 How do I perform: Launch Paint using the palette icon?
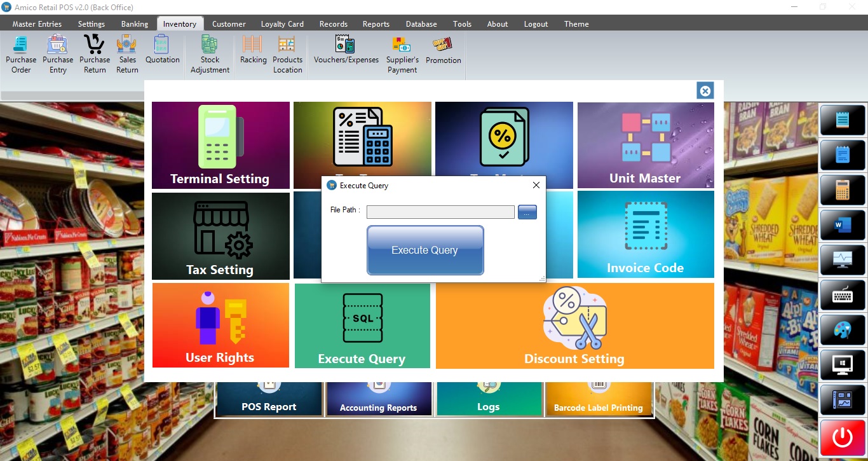coord(843,330)
